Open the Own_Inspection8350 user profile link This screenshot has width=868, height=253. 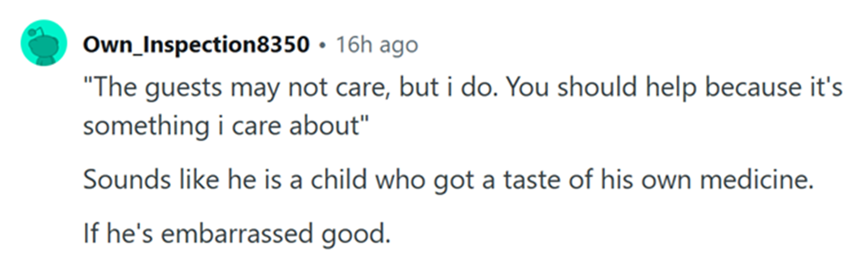point(196,44)
